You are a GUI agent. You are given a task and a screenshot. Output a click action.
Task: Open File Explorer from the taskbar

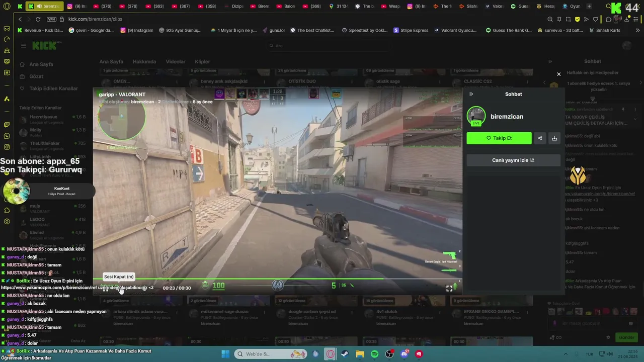click(x=360, y=354)
